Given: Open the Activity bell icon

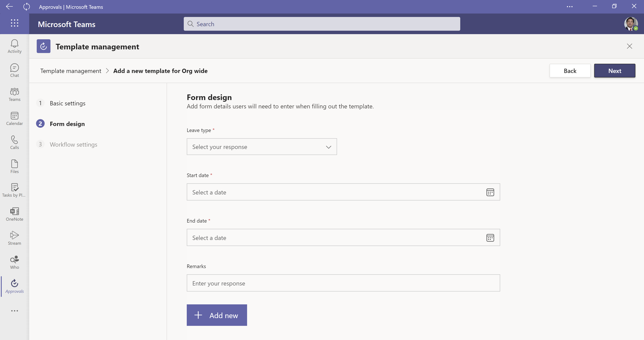Looking at the screenshot, I should [x=15, y=46].
